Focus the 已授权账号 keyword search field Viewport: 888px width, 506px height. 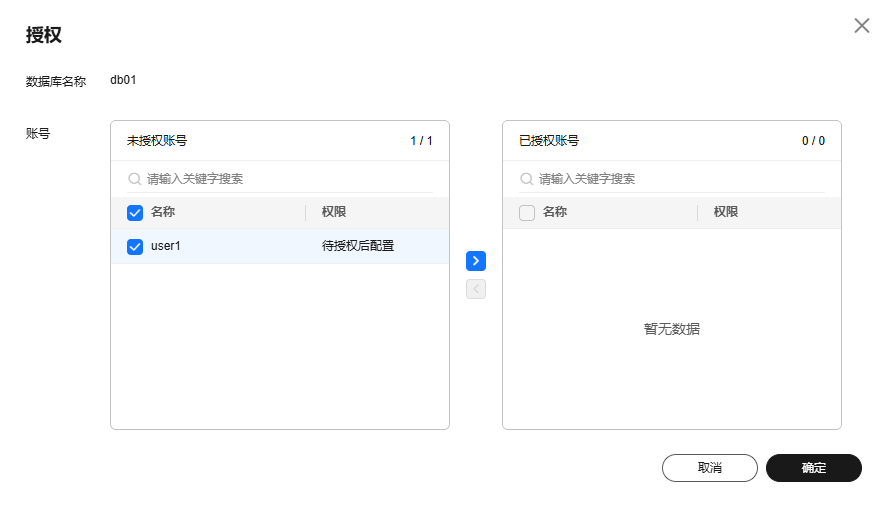coord(677,179)
